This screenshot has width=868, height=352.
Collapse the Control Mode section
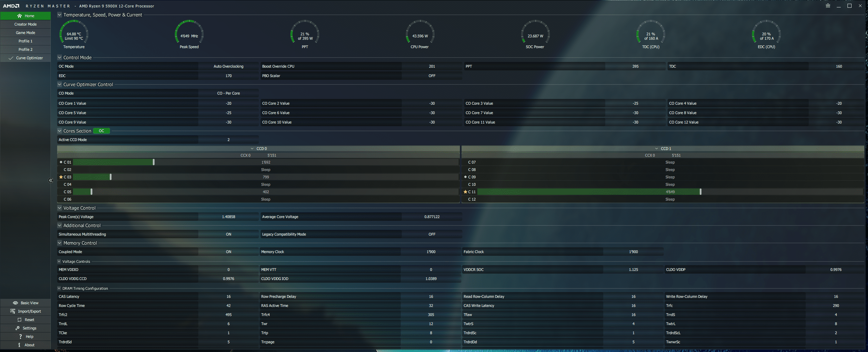60,58
